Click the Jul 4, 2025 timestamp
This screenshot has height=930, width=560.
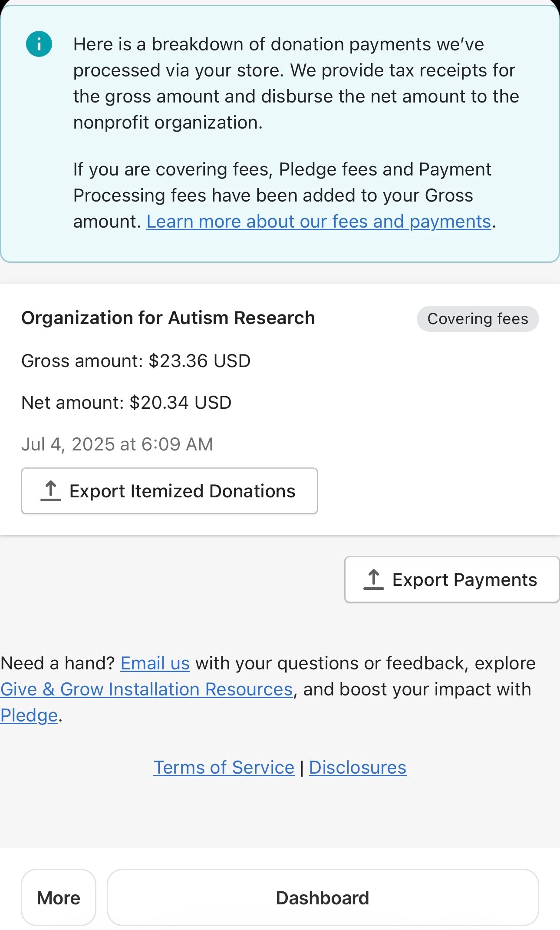coord(117,444)
